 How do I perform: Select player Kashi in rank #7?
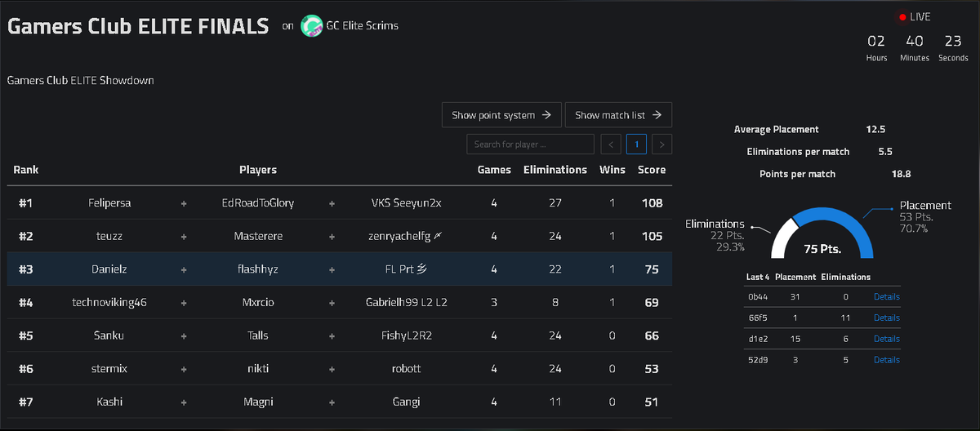tap(109, 402)
